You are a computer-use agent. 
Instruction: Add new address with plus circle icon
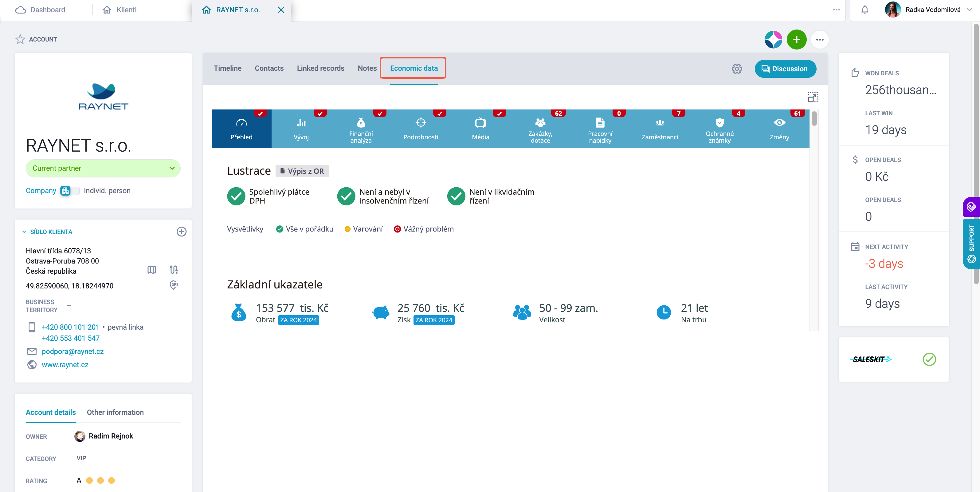click(182, 232)
